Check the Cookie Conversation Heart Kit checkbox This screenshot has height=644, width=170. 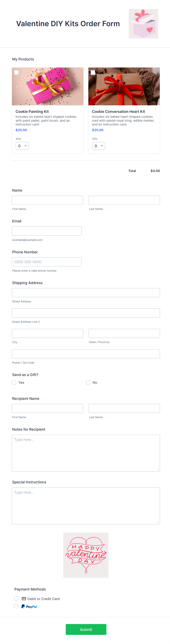pyautogui.click(x=93, y=73)
